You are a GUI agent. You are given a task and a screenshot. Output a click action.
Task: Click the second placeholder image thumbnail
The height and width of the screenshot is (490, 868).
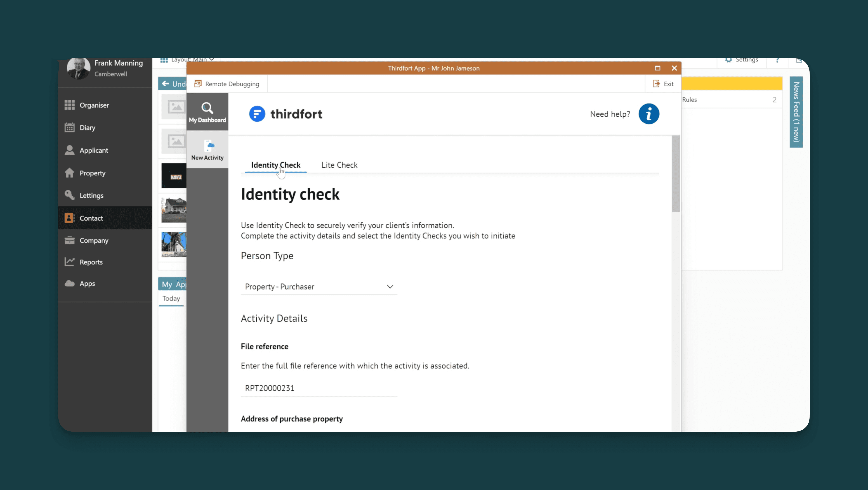(x=174, y=142)
